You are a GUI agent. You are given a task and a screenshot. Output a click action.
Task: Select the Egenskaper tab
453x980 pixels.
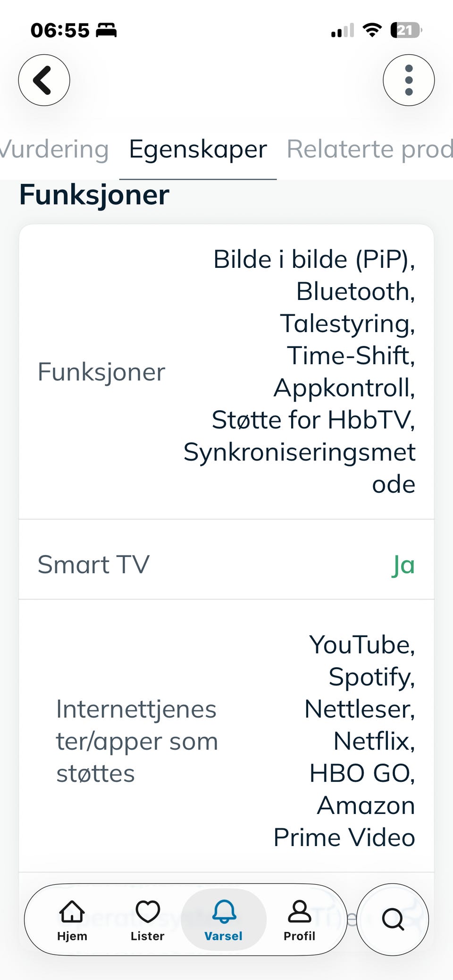point(198,149)
